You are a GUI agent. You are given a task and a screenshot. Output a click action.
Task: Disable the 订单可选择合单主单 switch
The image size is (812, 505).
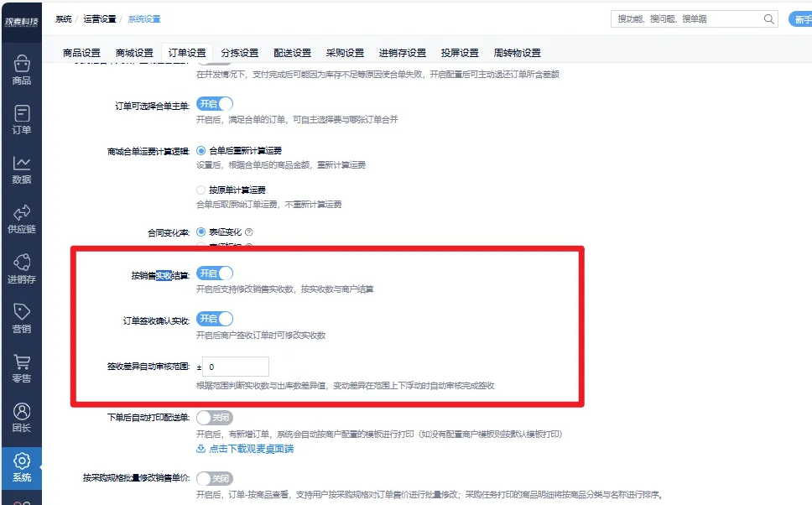click(x=215, y=104)
